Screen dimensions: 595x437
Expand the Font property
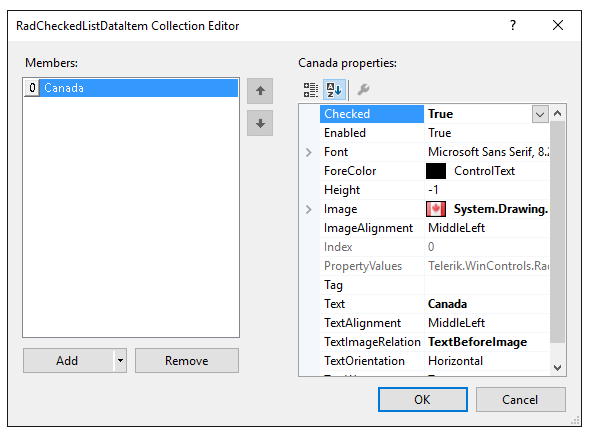tap(309, 152)
